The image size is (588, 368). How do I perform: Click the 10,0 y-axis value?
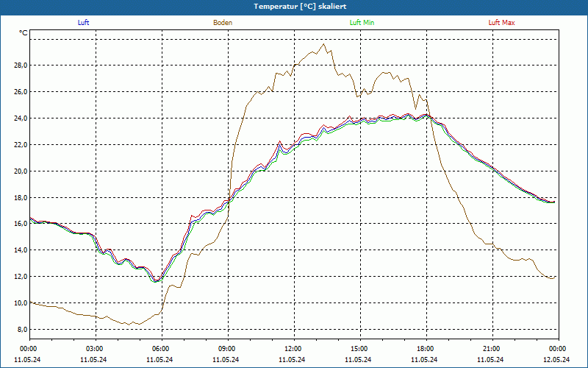(x=21, y=303)
